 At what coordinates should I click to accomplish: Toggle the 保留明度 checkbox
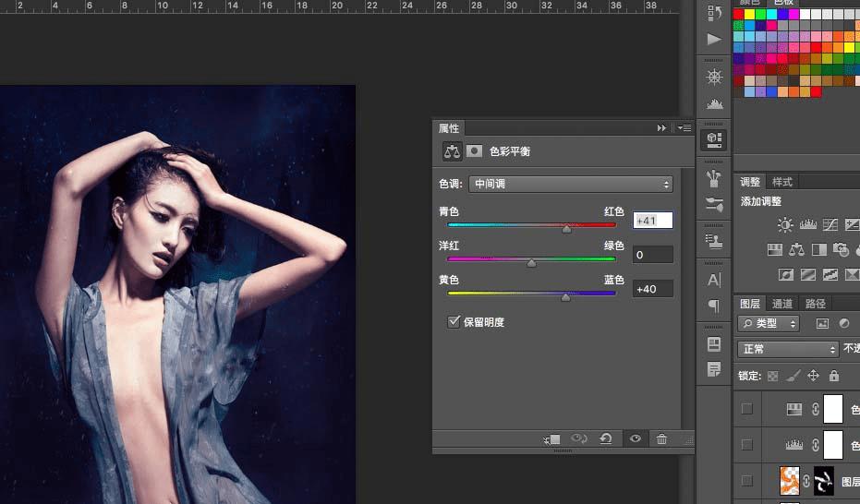[x=454, y=322]
